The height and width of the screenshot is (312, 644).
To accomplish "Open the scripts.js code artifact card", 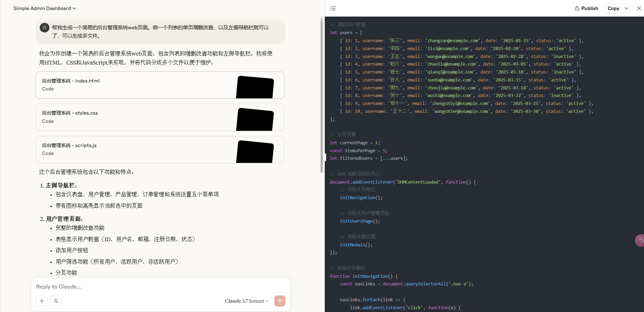I will click(x=138, y=149).
